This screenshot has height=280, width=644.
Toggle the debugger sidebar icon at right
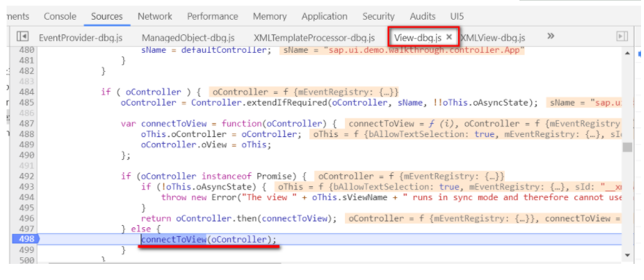(x=622, y=37)
